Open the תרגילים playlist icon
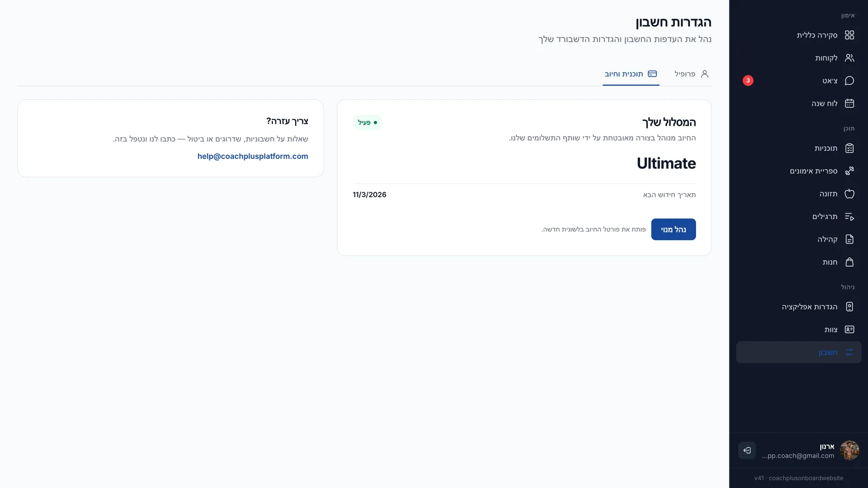 point(850,217)
